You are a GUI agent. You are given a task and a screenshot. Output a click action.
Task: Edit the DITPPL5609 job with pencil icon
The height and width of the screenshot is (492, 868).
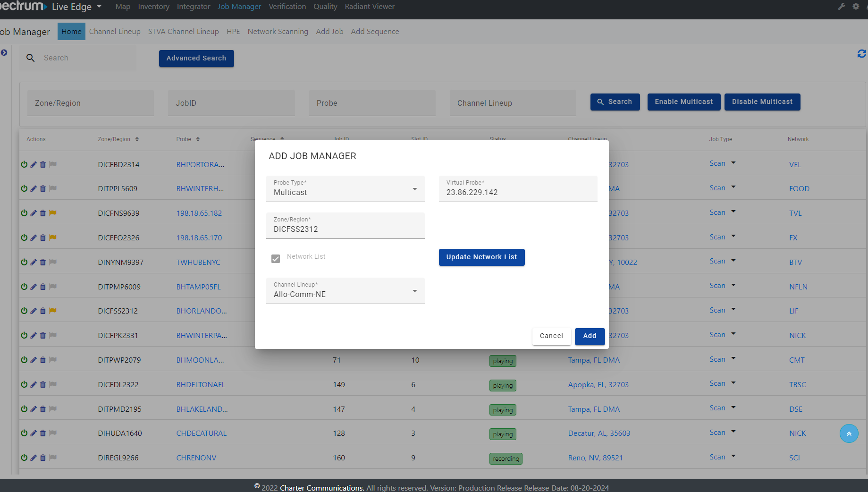pos(34,189)
